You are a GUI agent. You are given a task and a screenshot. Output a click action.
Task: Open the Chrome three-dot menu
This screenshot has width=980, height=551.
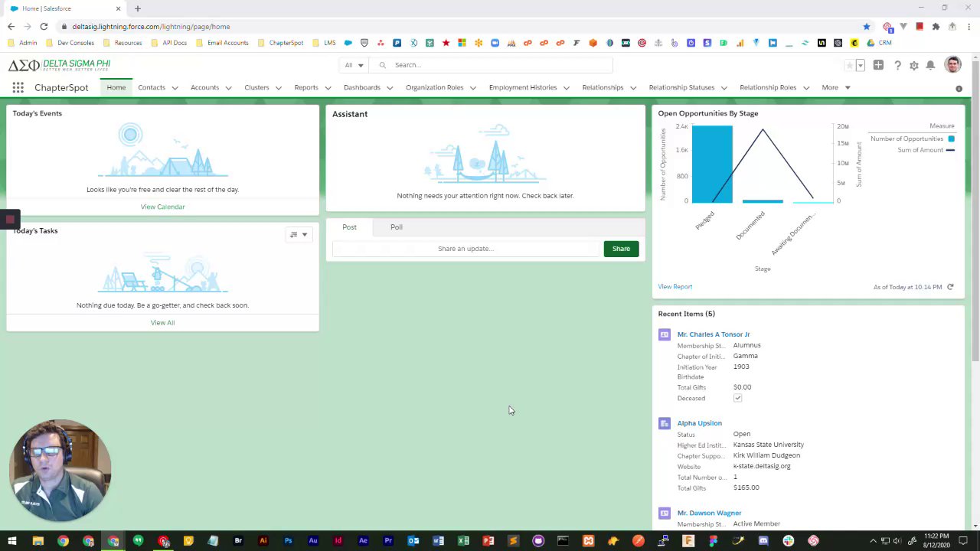tap(969, 27)
